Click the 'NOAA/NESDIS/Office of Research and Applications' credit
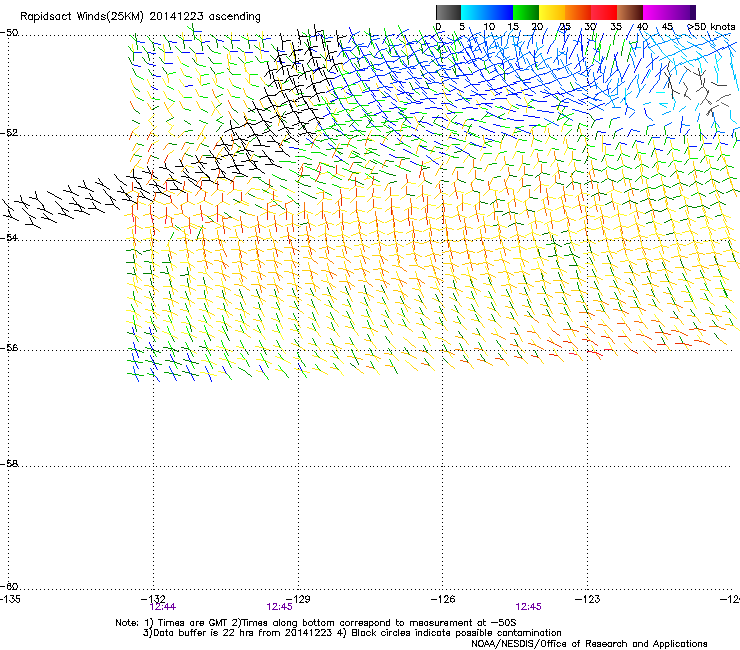The image size is (740, 650). click(589, 644)
